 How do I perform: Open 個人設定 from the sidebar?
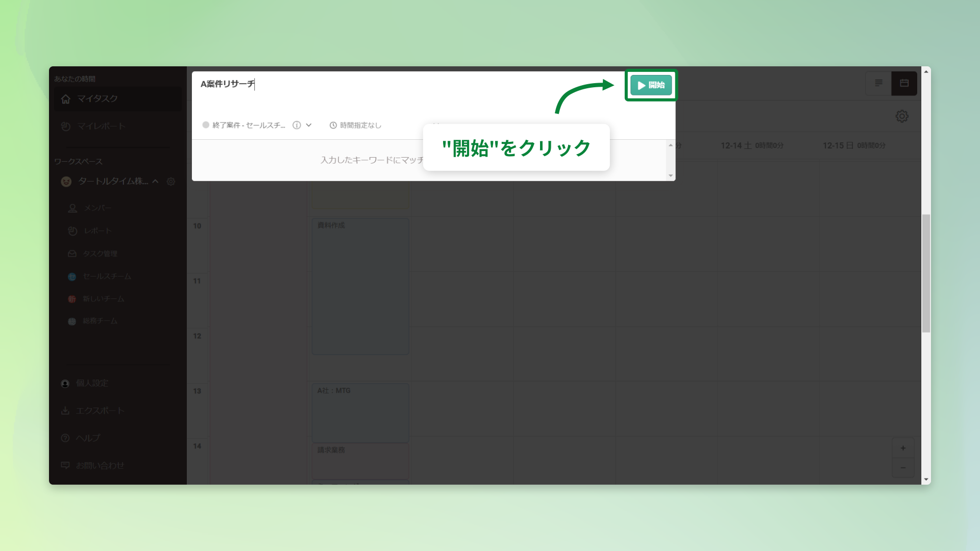pos(92,383)
